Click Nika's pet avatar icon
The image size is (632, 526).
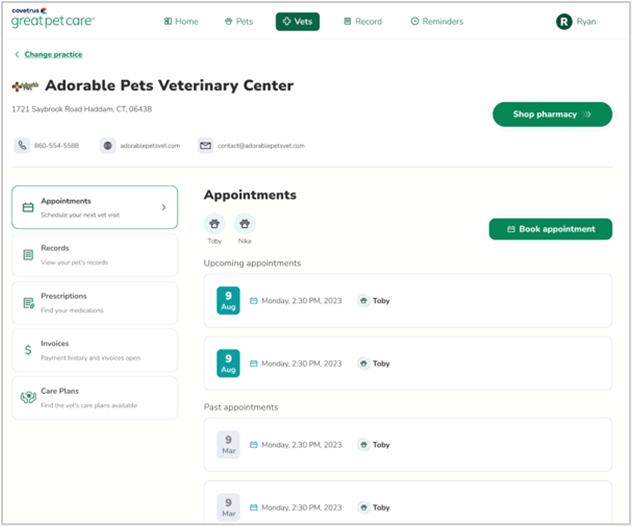(x=244, y=224)
